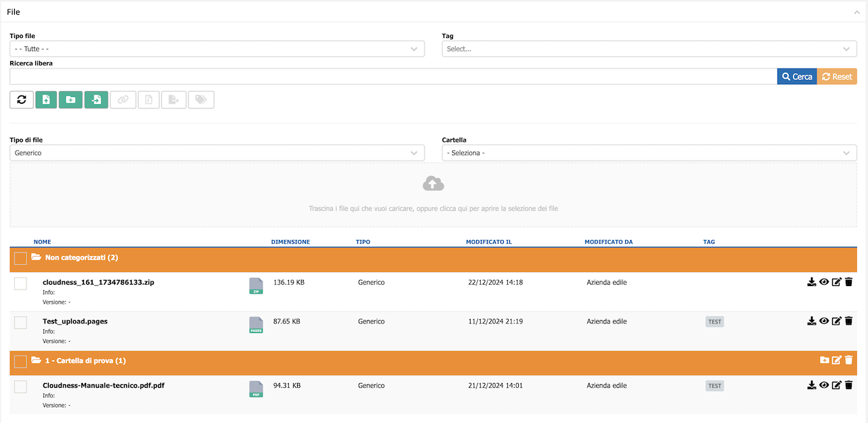The height and width of the screenshot is (423, 868).
Task: Sort the list by DIMENSIONE column
Action: 290,242
